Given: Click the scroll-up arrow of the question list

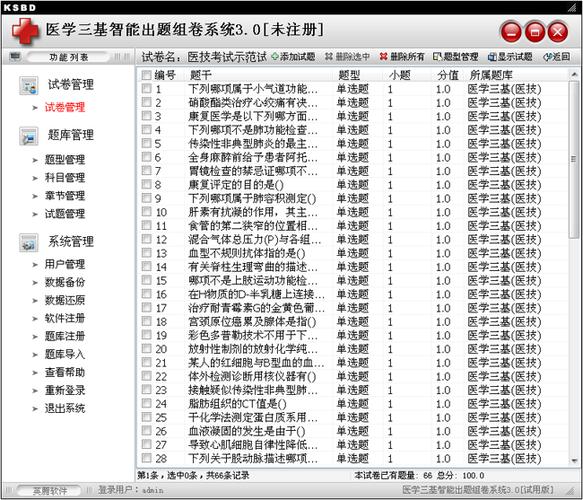Looking at the screenshot, I should click(x=574, y=75).
